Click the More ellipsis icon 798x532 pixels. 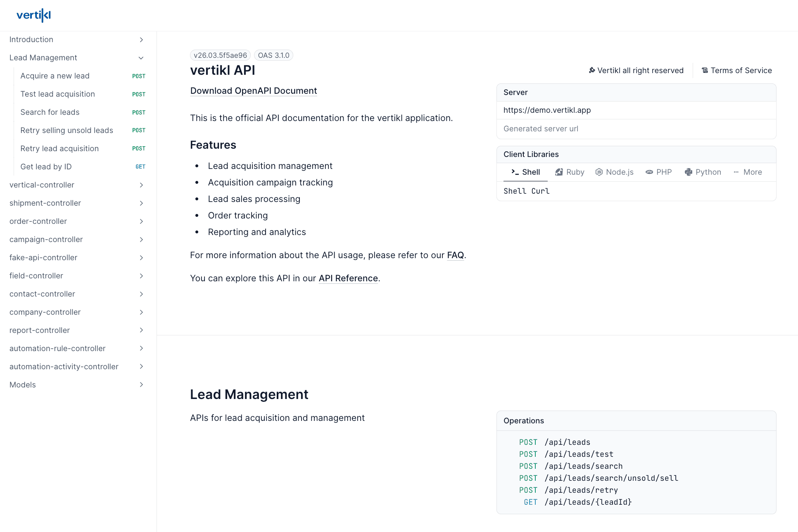[736, 172]
